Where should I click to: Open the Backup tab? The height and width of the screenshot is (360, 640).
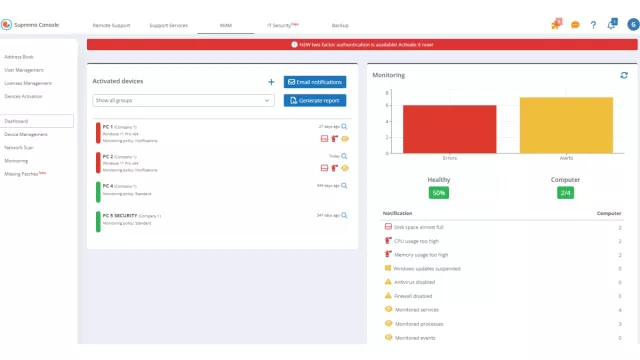point(340,25)
